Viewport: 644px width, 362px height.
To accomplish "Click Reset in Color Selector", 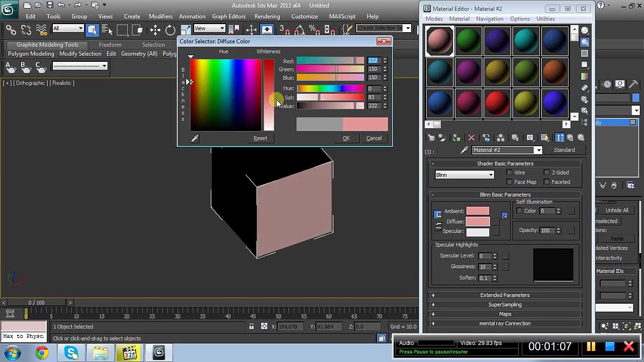I will (x=260, y=138).
